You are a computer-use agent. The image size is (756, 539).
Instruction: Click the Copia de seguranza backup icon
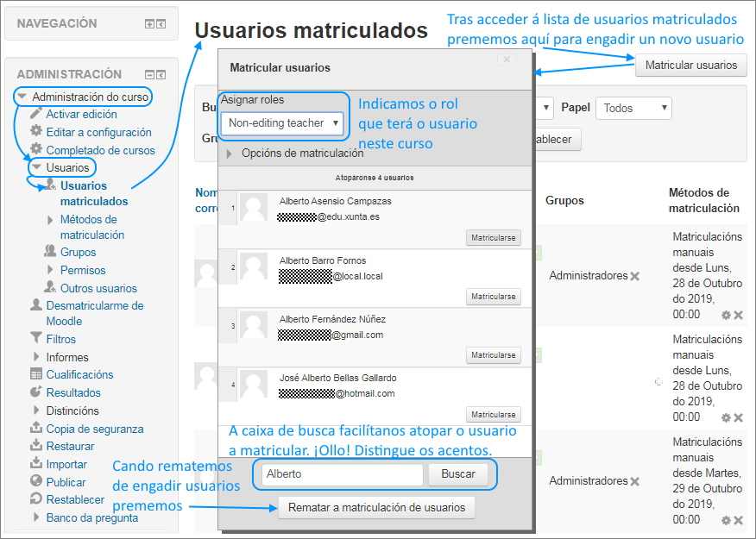(35, 429)
